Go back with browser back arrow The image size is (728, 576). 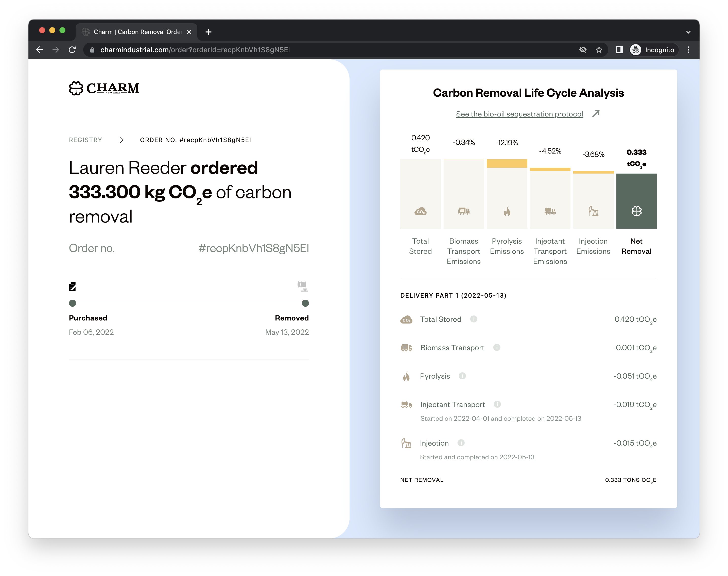click(39, 49)
